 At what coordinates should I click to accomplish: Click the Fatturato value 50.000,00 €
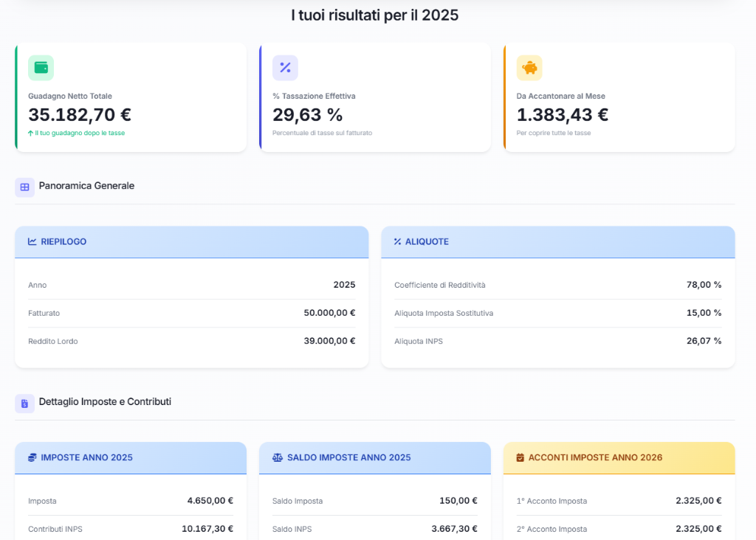tap(329, 313)
